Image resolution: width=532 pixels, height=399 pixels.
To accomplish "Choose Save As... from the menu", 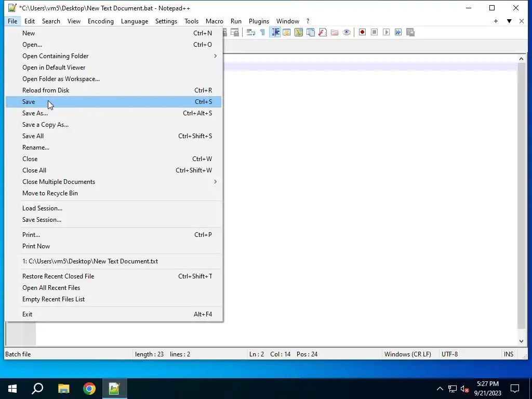I will 113,113.
